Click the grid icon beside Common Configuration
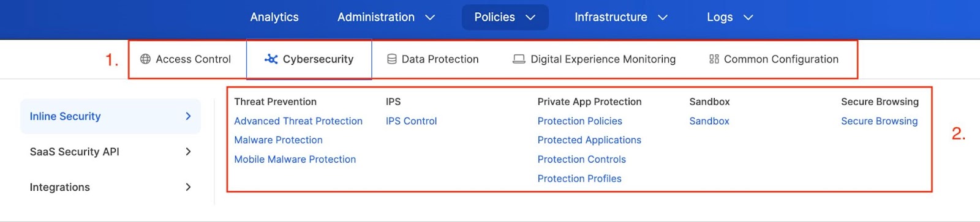This screenshot has height=222, width=980. point(714,59)
